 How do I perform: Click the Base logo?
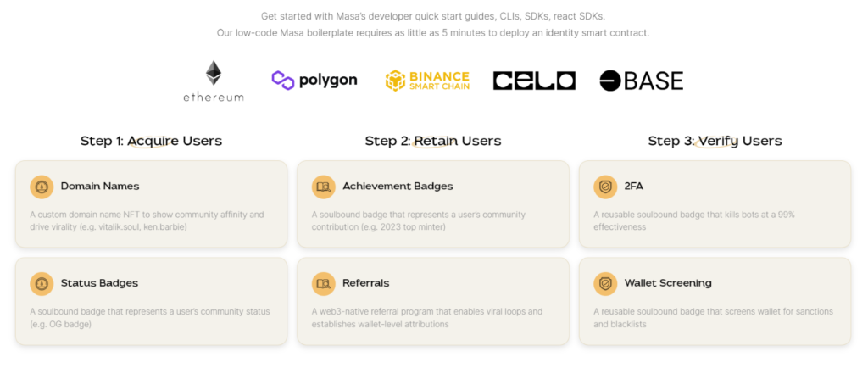pos(641,81)
